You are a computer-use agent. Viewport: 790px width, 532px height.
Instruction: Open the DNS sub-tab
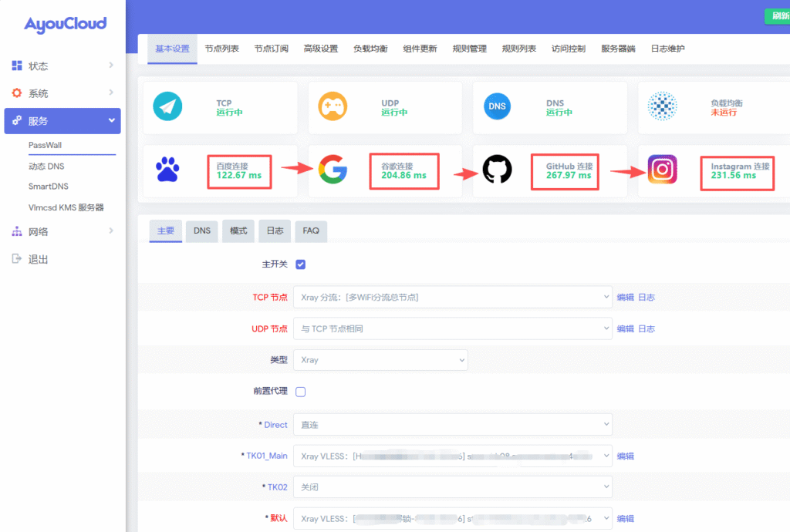tap(202, 231)
